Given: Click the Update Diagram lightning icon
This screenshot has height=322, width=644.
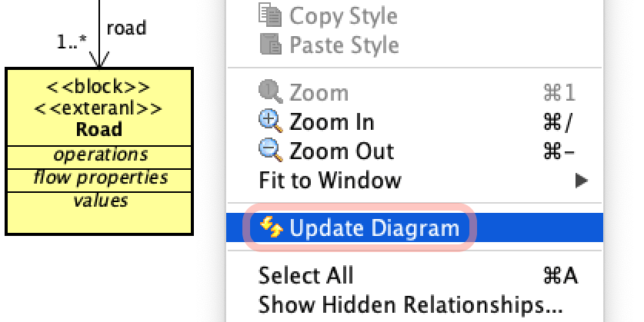Looking at the screenshot, I should [272, 227].
